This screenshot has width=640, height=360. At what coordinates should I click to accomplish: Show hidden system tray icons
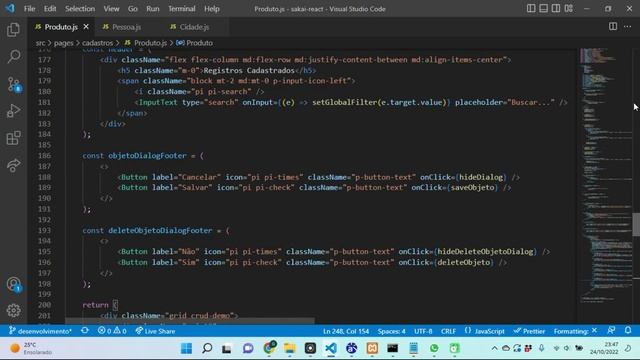coord(494,348)
